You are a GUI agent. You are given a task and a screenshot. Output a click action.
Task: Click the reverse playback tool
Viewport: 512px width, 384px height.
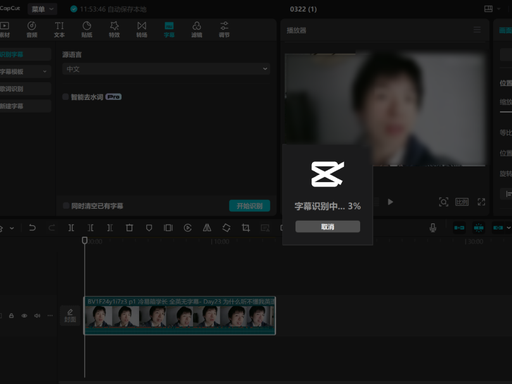click(x=188, y=228)
